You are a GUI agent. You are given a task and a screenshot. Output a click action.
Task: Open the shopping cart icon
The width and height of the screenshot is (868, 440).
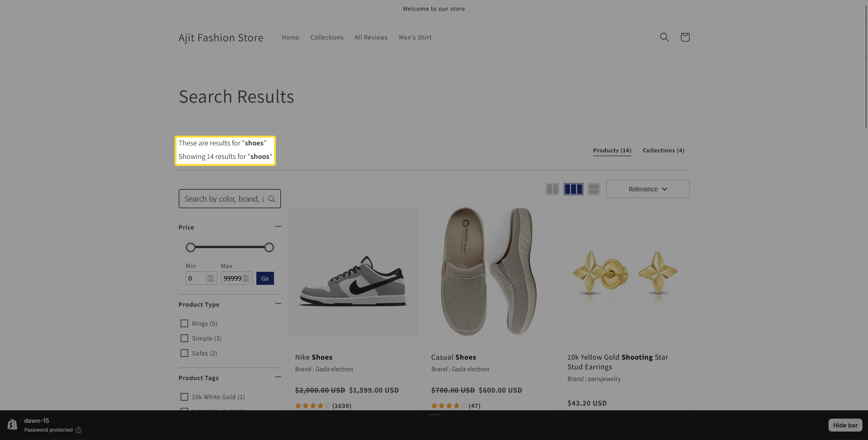click(x=685, y=37)
